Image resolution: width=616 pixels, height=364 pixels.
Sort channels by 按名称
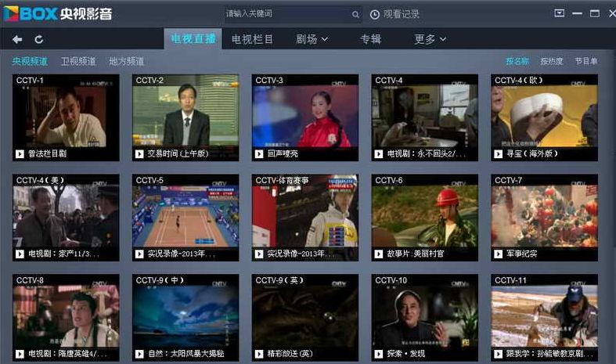[517, 61]
